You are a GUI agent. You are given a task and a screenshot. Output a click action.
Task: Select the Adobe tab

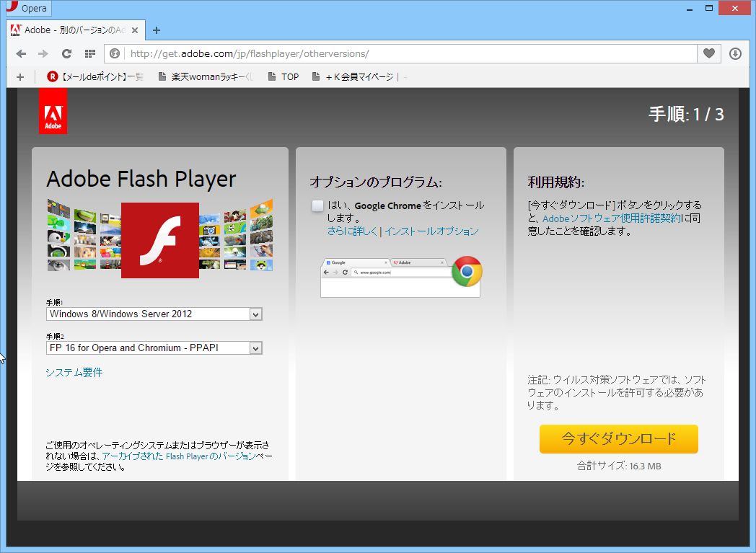point(75,30)
